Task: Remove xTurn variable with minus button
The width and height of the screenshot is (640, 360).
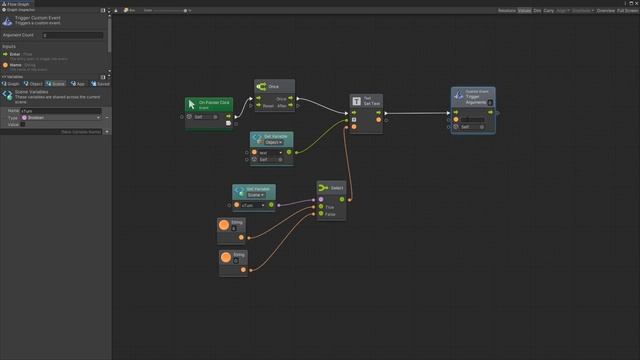Action: [107, 118]
